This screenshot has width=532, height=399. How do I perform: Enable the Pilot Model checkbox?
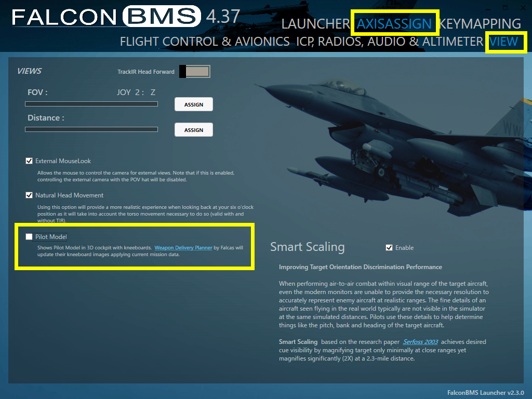pos(29,237)
